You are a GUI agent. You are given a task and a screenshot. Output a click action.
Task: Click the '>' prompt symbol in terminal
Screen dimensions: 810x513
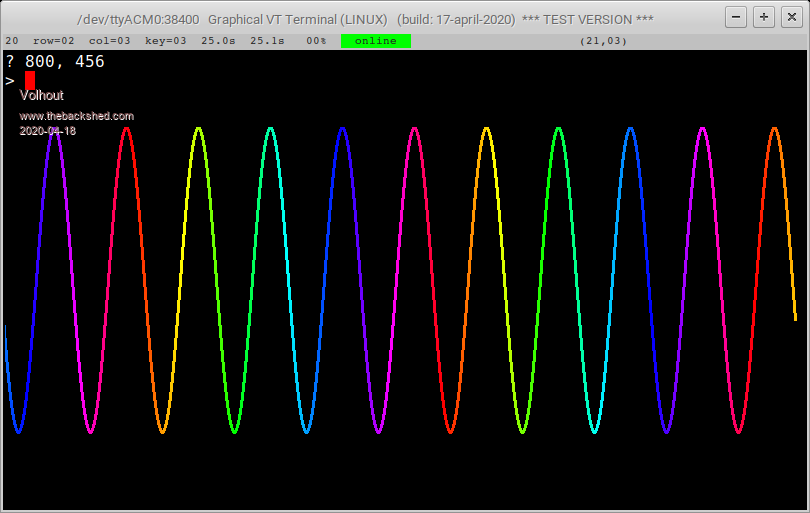[10, 81]
